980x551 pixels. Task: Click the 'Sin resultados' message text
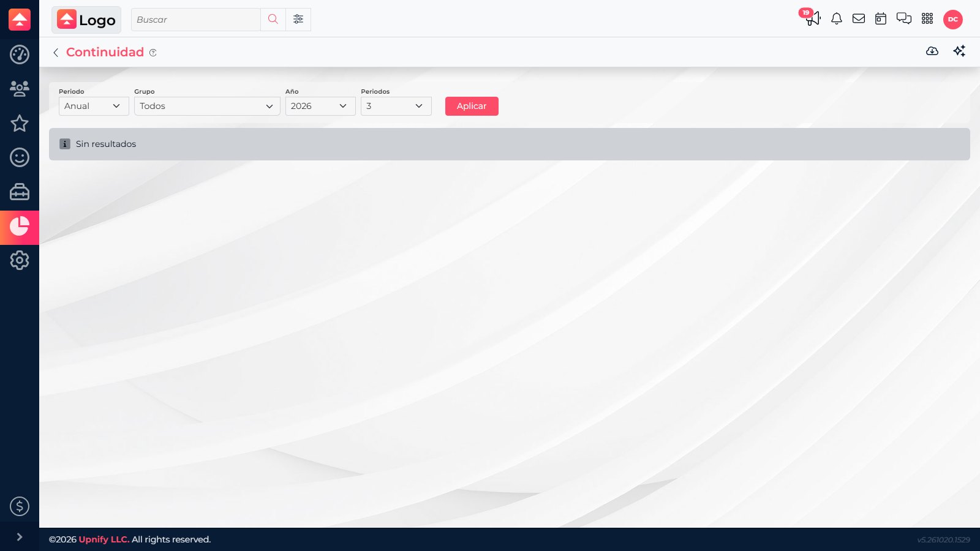click(106, 144)
